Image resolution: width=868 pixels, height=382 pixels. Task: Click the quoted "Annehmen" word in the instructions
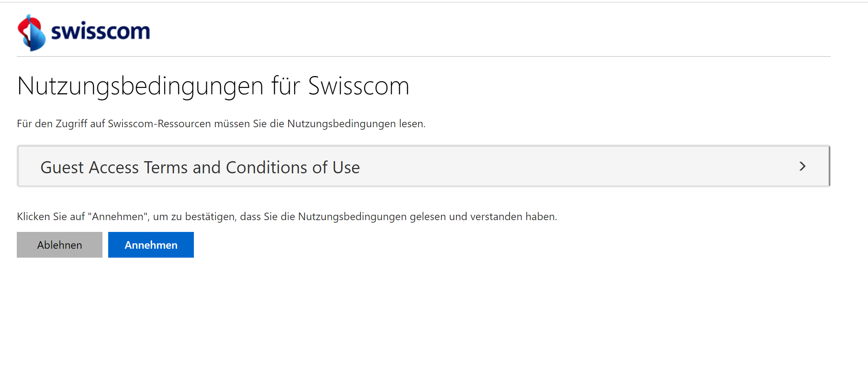coord(118,217)
